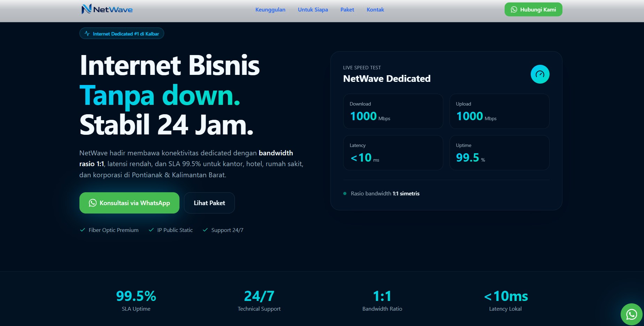This screenshot has height=326, width=644.
Task: Open the floating WhatsApp chat icon
Action: [x=631, y=314]
